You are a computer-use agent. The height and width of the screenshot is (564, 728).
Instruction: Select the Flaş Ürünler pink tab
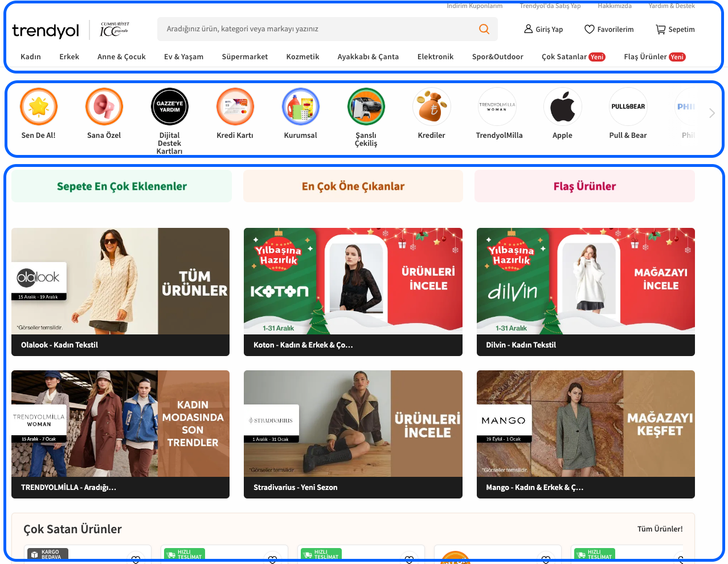[x=584, y=186]
